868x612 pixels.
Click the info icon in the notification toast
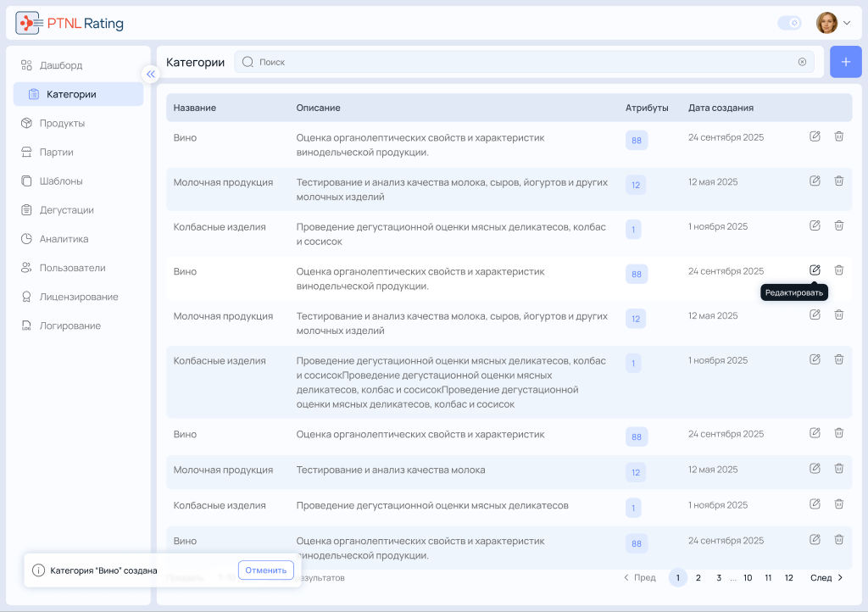tap(38, 570)
